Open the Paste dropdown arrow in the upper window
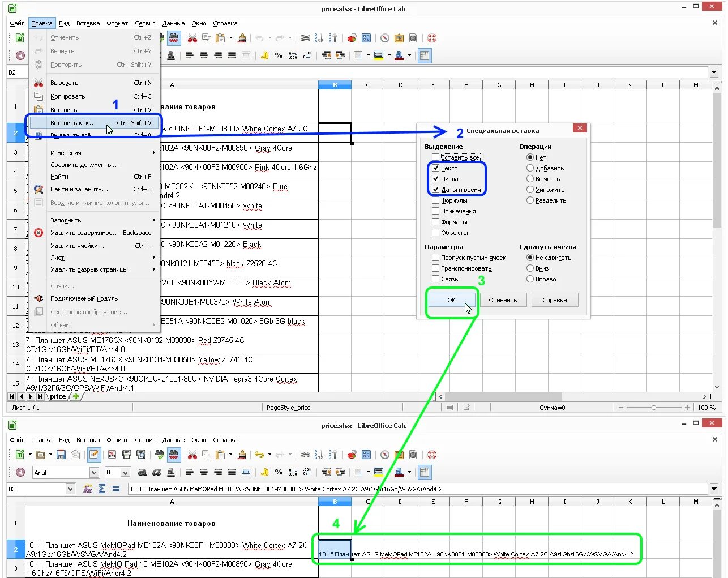The width and height of the screenshot is (728, 578). (230, 38)
